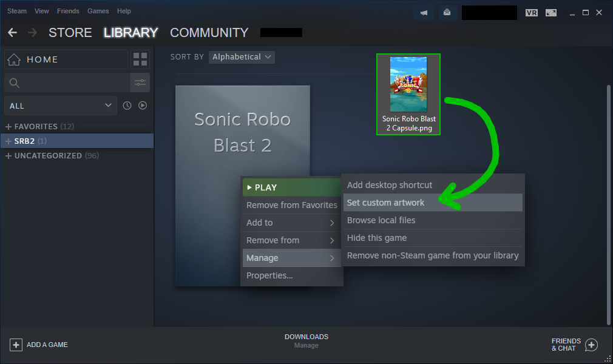The width and height of the screenshot is (613, 364).
Task: Select the Sonic Robo Blast 2 capsule
Action: tap(242, 186)
